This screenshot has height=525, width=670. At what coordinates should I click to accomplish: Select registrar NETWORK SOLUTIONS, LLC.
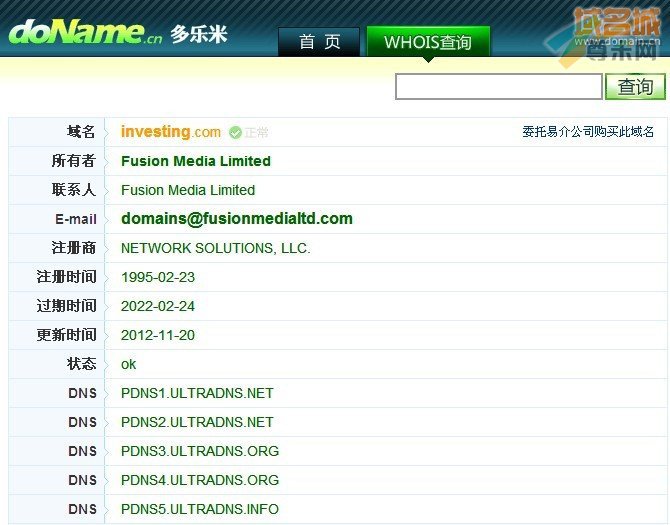tap(216, 248)
